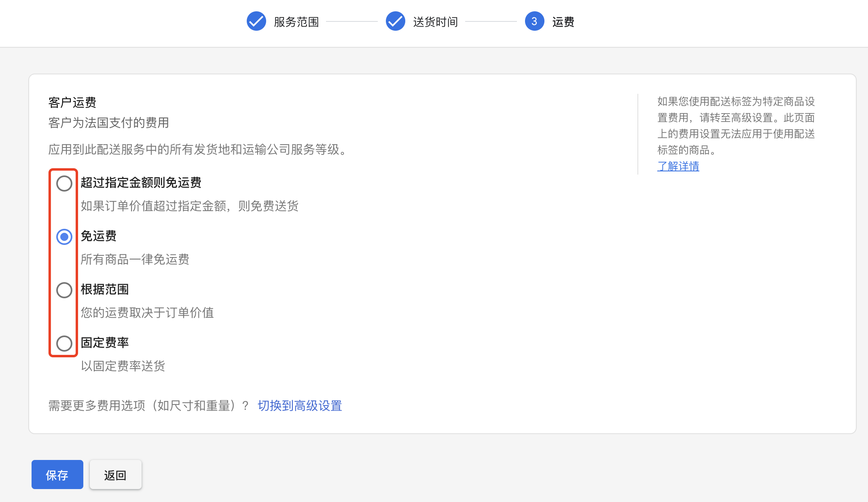
Task: Click the step 3 numbered circle icon
Action: point(535,21)
